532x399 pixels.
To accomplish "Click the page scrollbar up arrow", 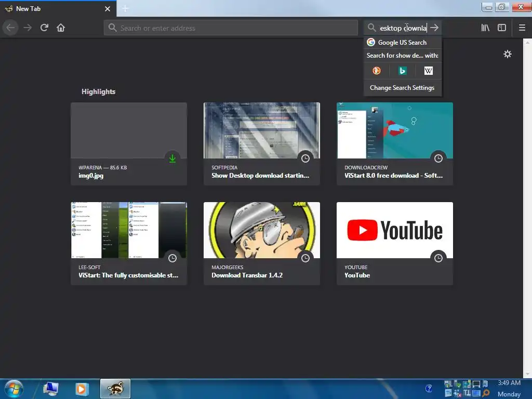I will coord(527,43).
